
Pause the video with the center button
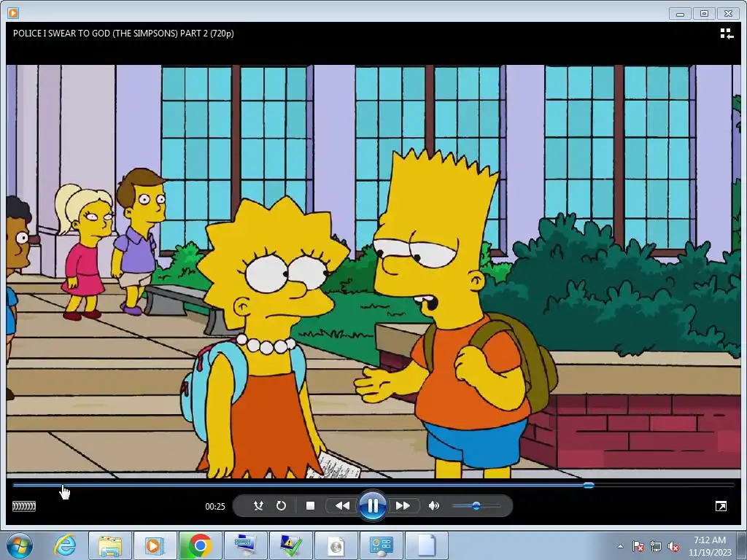[x=373, y=506]
